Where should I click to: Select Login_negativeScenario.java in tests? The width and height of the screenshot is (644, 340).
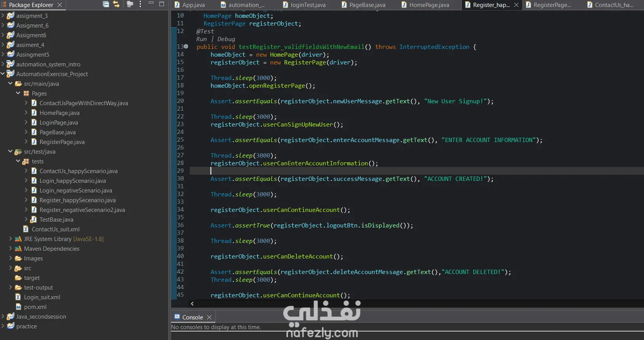coord(76,190)
